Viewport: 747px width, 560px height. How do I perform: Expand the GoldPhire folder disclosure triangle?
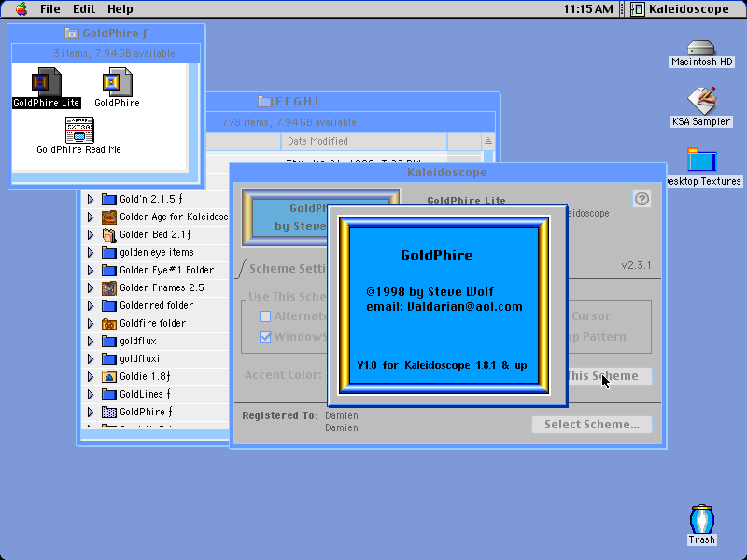point(91,412)
